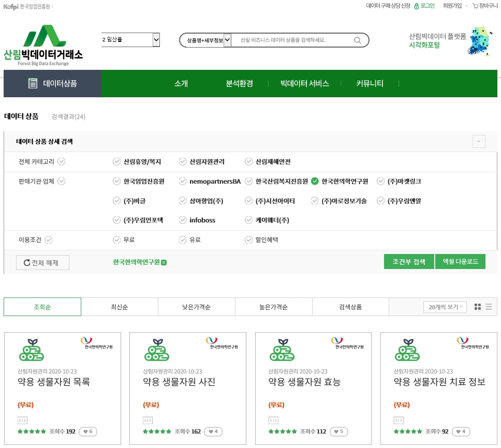Check the 산림휴양/복지 category
Viewport: 501px width, 448px height.
click(116, 161)
